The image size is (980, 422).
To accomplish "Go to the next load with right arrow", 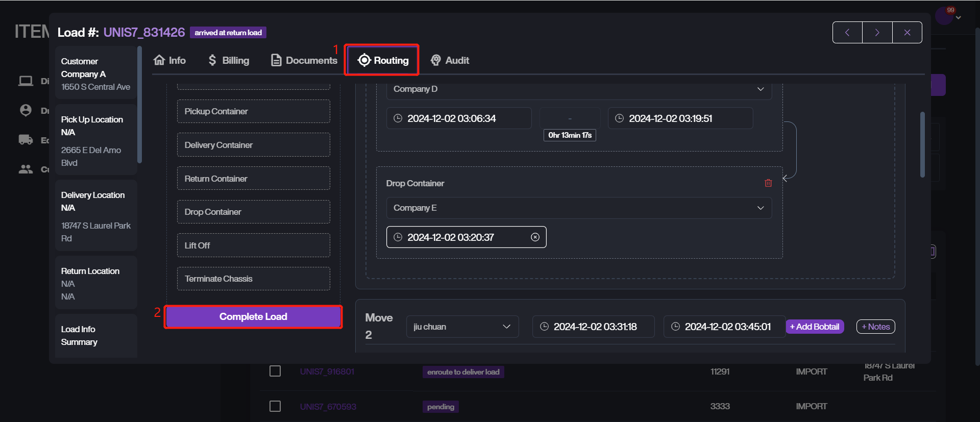I will [877, 33].
